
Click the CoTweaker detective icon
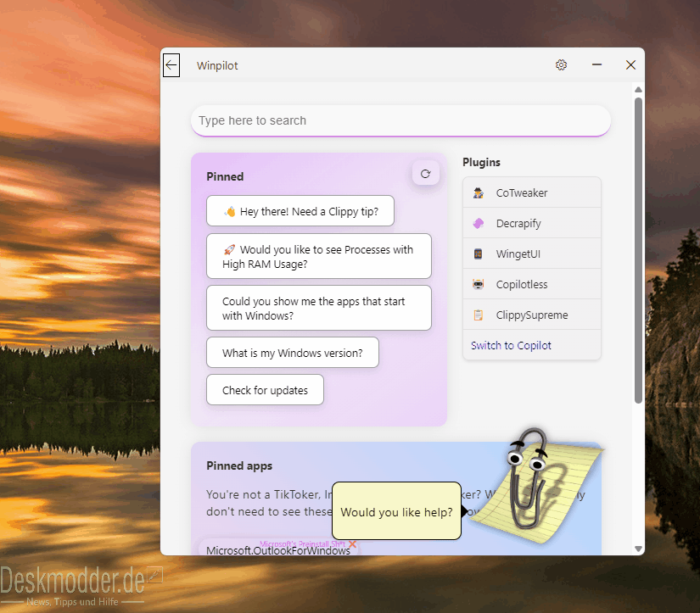[x=479, y=192]
